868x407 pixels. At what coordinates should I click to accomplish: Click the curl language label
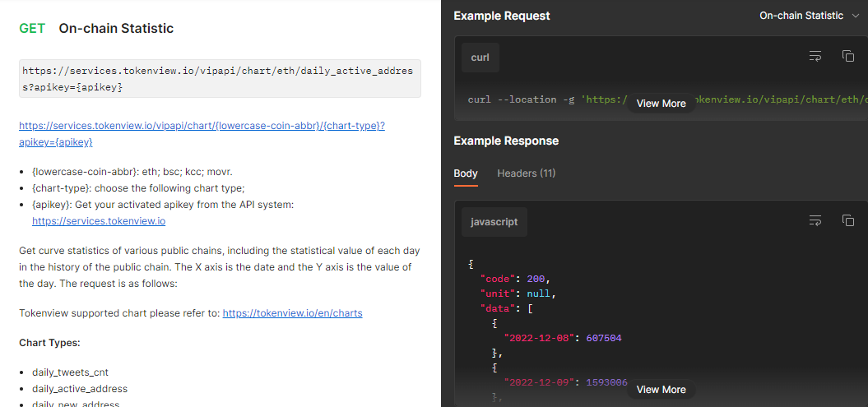[x=480, y=58]
